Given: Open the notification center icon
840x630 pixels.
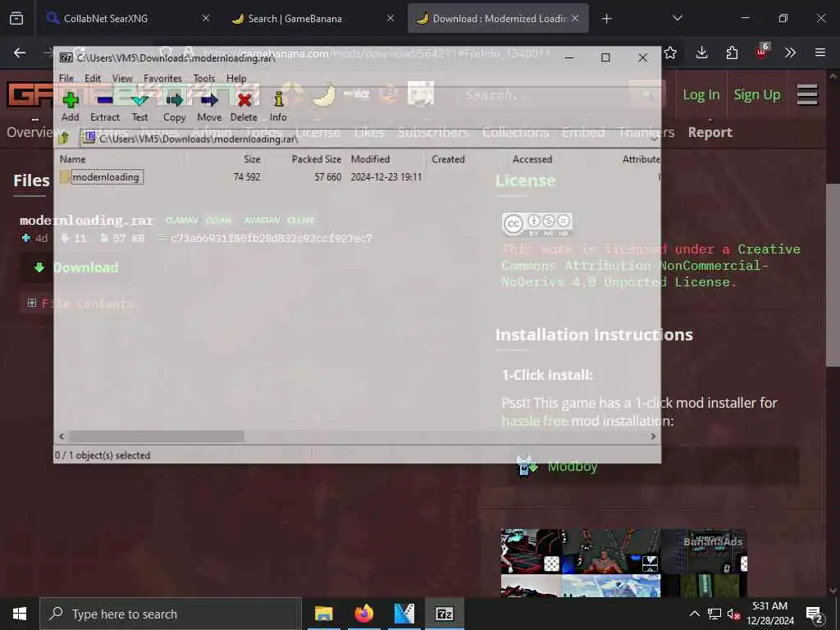Looking at the screenshot, I should 815,614.
